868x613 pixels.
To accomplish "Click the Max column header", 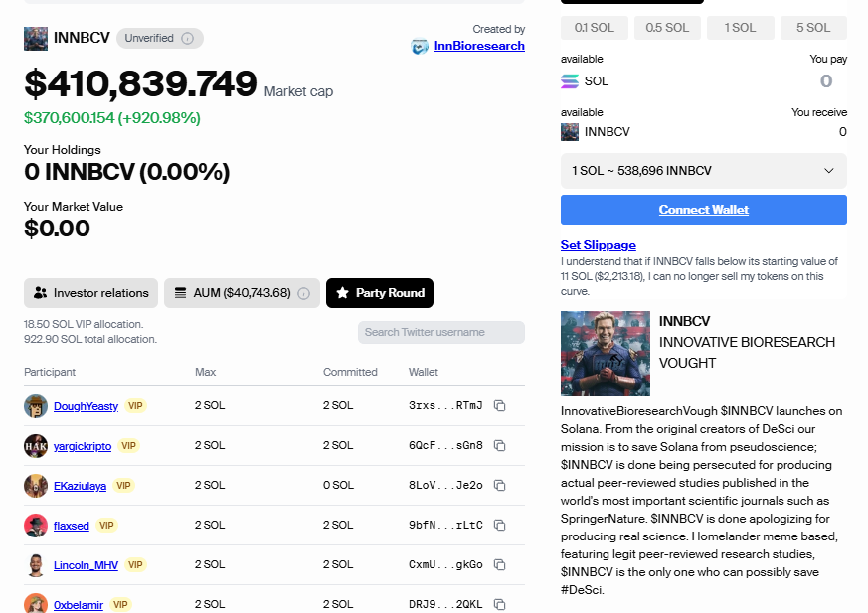I will 206,372.
